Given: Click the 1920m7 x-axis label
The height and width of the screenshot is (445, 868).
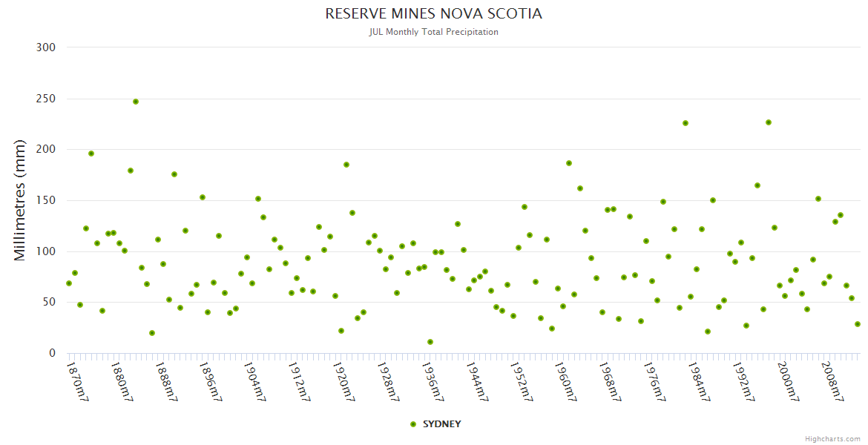Looking at the screenshot, I should click(343, 381).
